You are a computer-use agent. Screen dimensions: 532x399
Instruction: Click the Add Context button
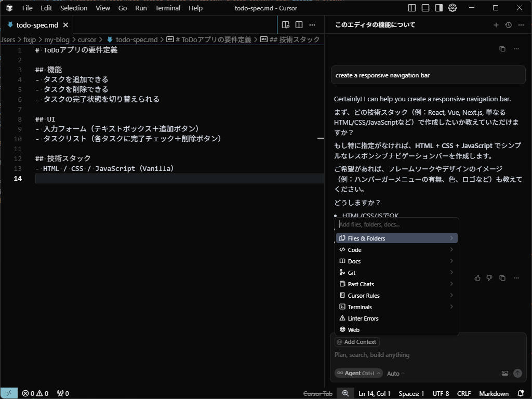[357, 342]
